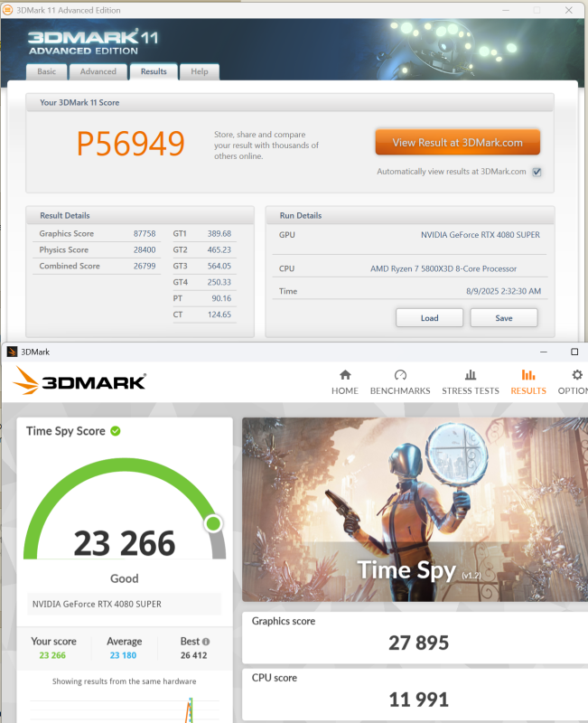Toggle Automatically view results at 3DMark.com checkbox
Viewport: 588px width, 723px height.
[x=537, y=172]
